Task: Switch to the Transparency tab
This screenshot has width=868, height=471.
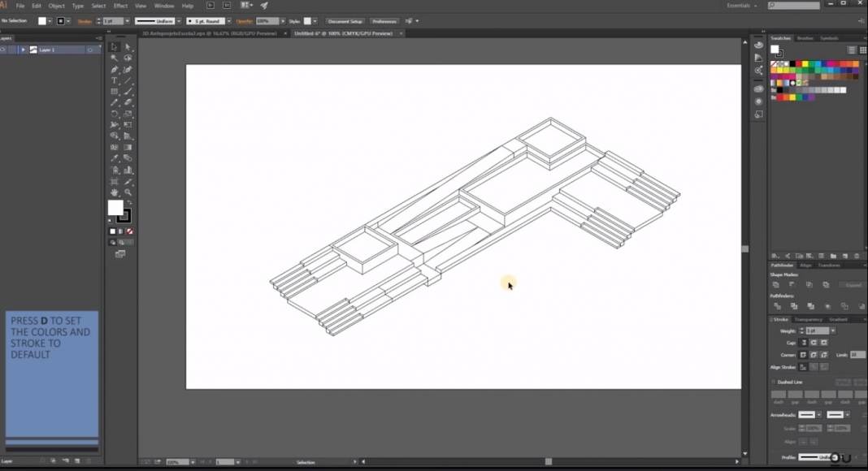Action: (809, 318)
